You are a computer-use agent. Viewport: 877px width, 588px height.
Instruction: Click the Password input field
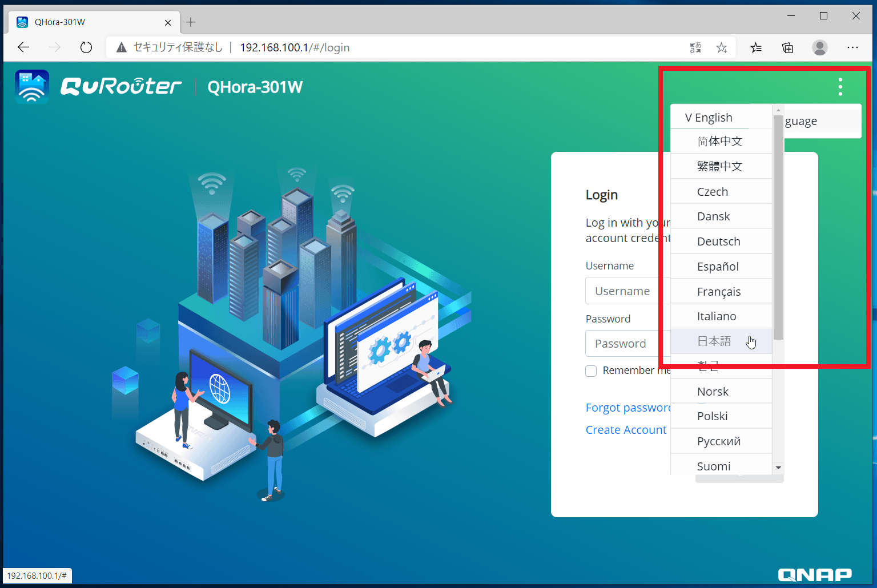[628, 344]
